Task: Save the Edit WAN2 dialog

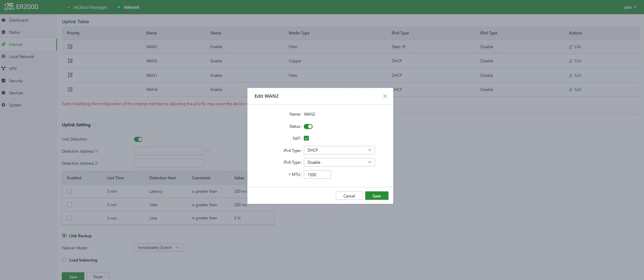Action: [377, 196]
